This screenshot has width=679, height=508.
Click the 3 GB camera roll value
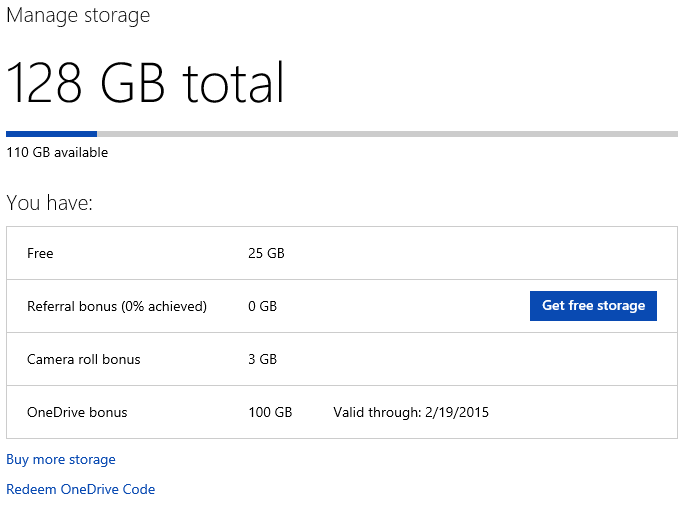pyautogui.click(x=262, y=359)
